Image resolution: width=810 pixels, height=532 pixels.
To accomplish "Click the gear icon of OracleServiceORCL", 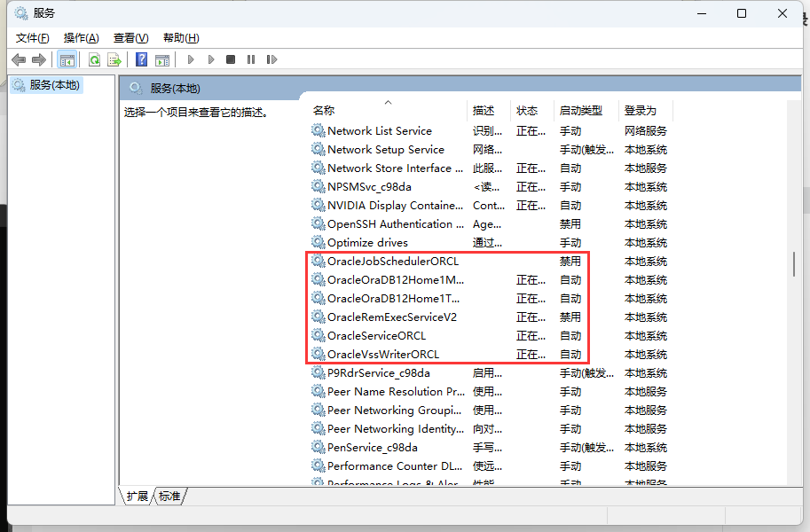I will coord(318,335).
